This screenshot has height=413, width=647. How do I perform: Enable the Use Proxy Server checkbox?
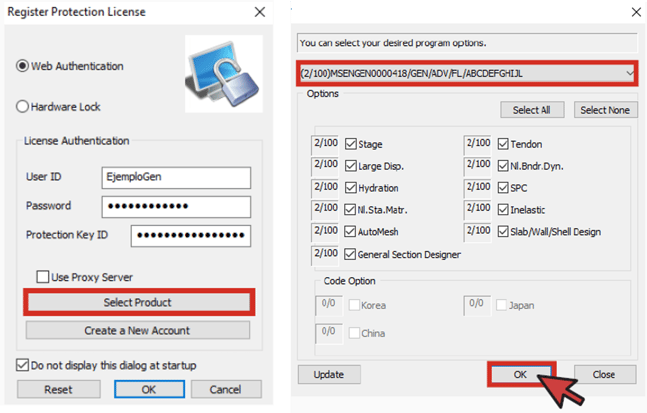[43, 277]
